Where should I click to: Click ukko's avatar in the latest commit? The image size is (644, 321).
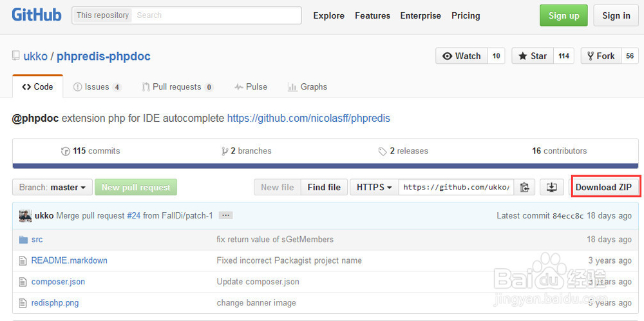tap(25, 216)
